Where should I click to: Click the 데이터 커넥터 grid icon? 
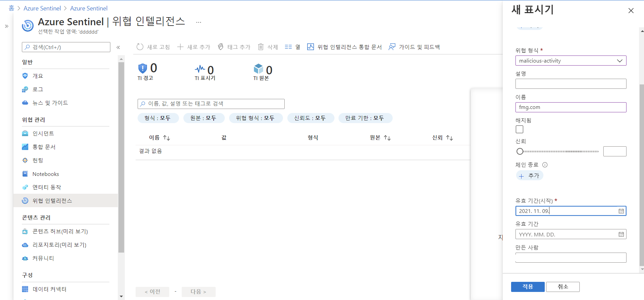(25, 289)
